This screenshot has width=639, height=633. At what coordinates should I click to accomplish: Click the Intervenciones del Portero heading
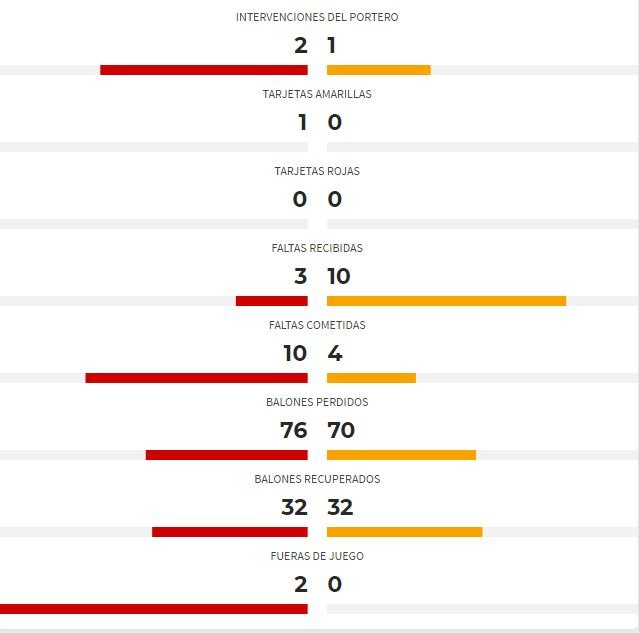coord(317,17)
